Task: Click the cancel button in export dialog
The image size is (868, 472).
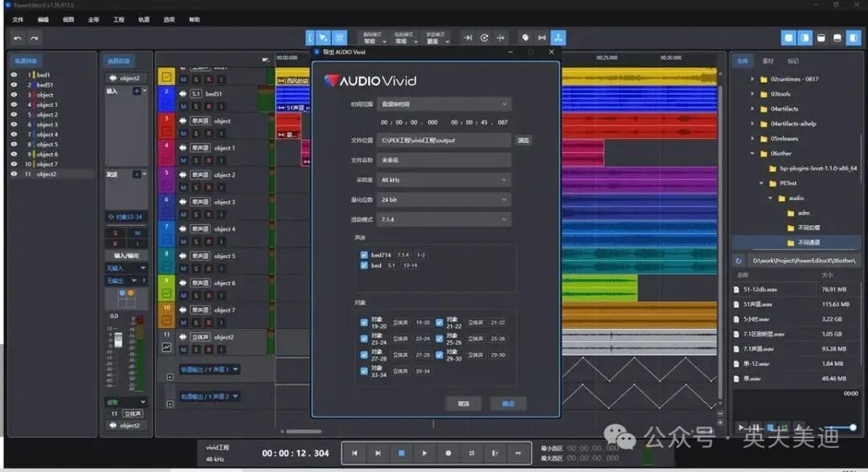Action: point(464,404)
